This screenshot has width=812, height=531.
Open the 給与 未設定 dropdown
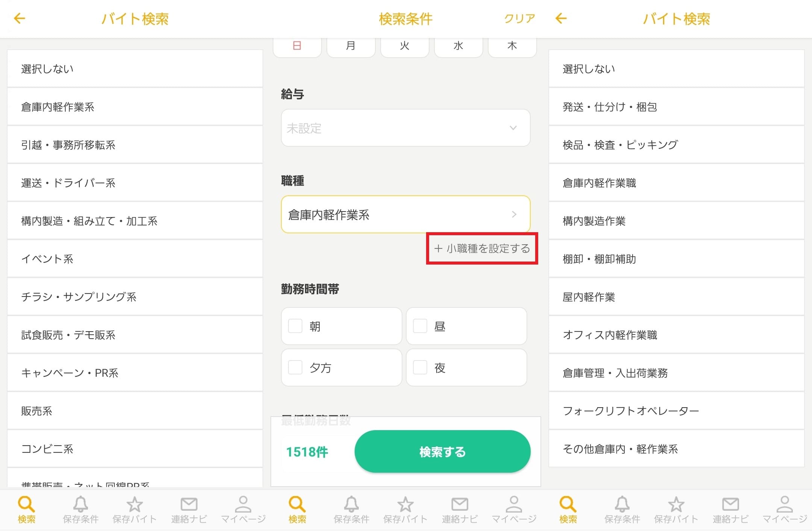point(405,128)
